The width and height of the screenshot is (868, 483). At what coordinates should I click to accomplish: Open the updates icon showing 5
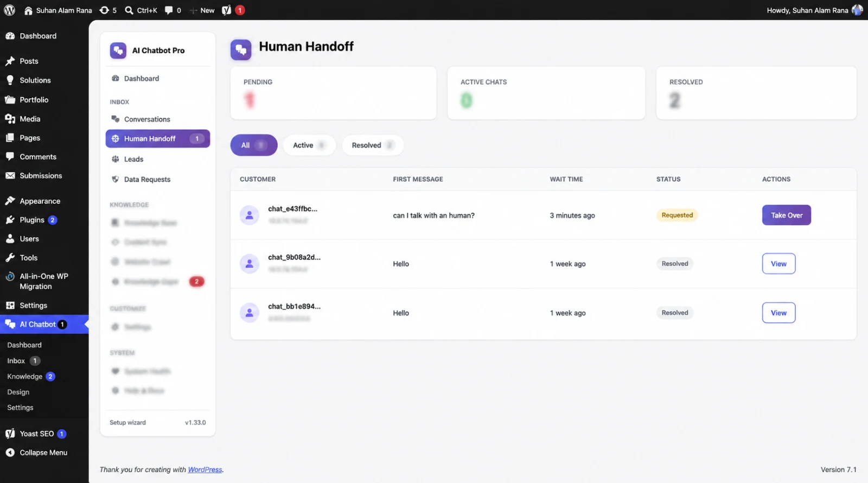pos(104,10)
